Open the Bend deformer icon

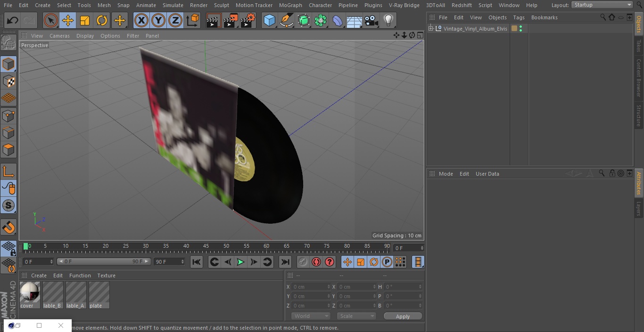click(x=338, y=21)
